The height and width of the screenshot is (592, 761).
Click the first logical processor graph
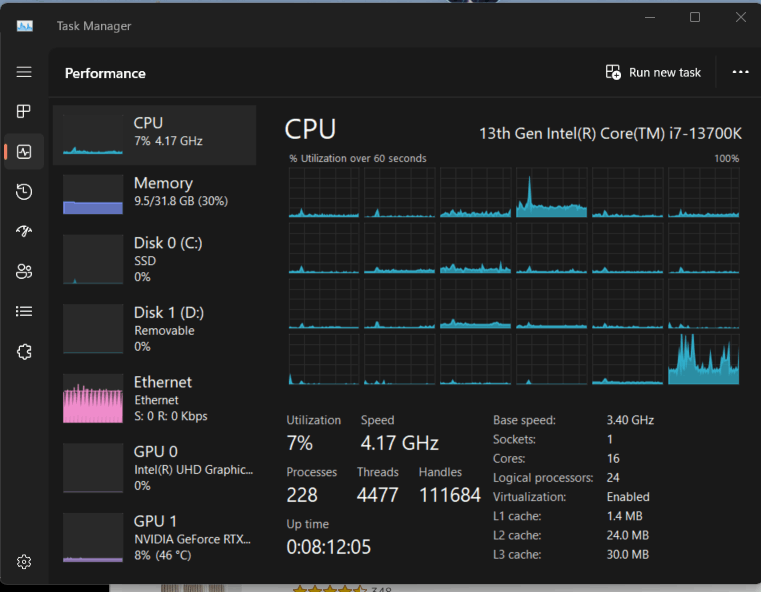tap(324, 192)
